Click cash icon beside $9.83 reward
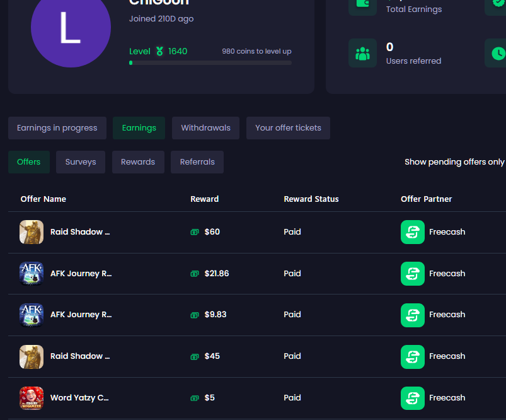The height and width of the screenshot is (420, 506). 195,315
